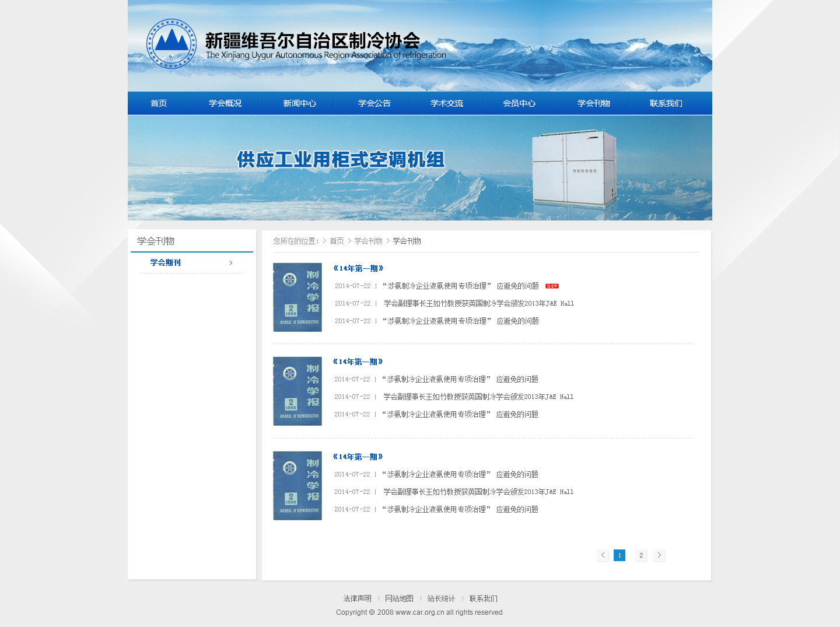The height and width of the screenshot is (627, 840).
Task: Open 网站地图 footer link
Action: [x=399, y=598]
